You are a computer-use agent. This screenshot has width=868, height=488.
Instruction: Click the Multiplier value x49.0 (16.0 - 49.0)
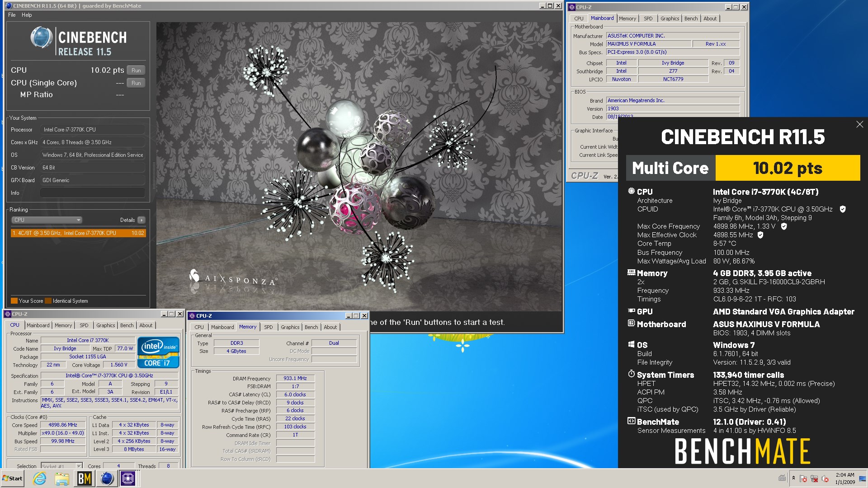(x=63, y=433)
